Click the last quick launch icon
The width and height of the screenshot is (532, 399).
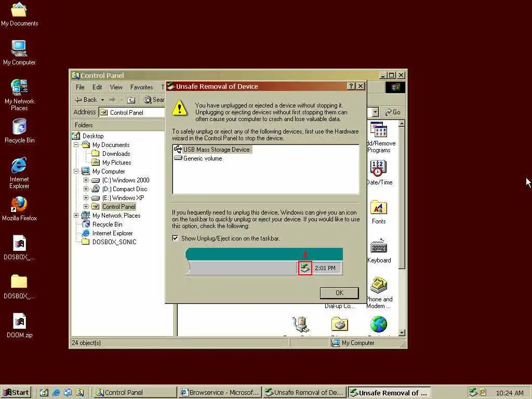pyautogui.click(x=79, y=393)
